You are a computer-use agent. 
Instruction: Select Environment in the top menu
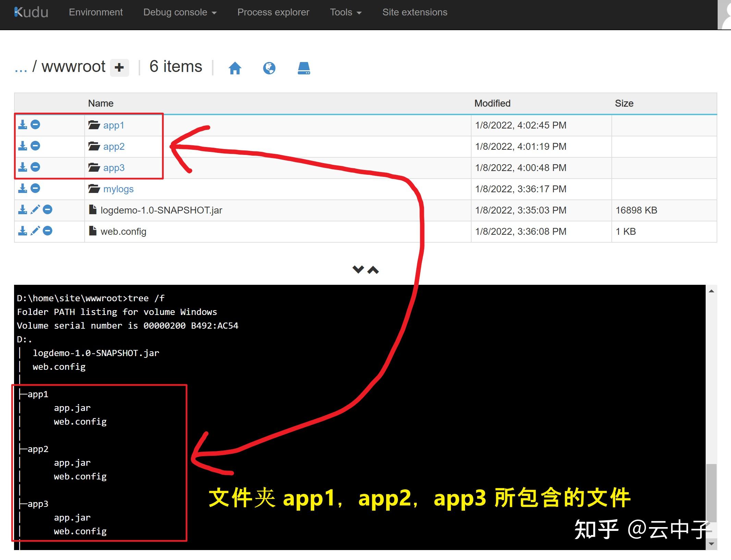point(96,12)
